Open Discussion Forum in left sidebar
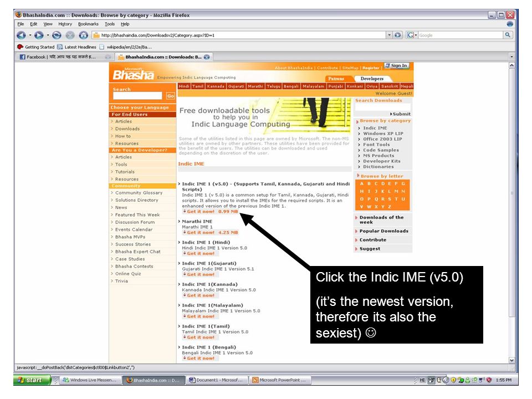 [x=135, y=222]
